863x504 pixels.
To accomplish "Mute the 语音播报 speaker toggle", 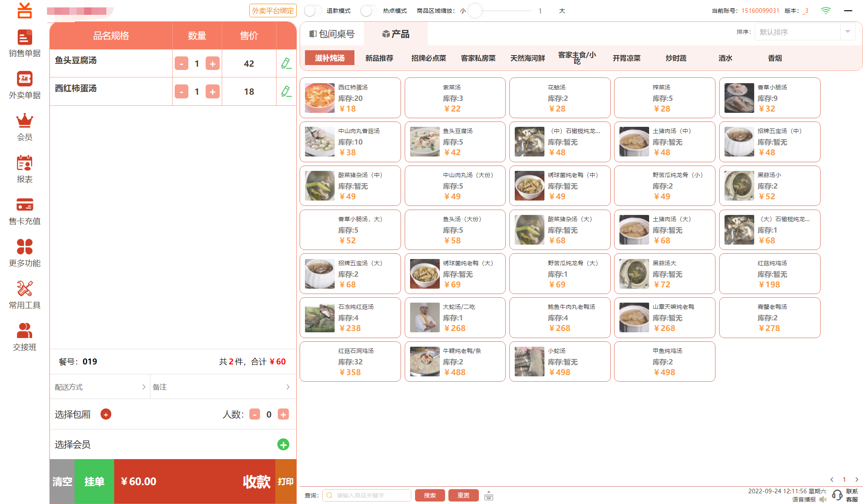I will (823, 499).
